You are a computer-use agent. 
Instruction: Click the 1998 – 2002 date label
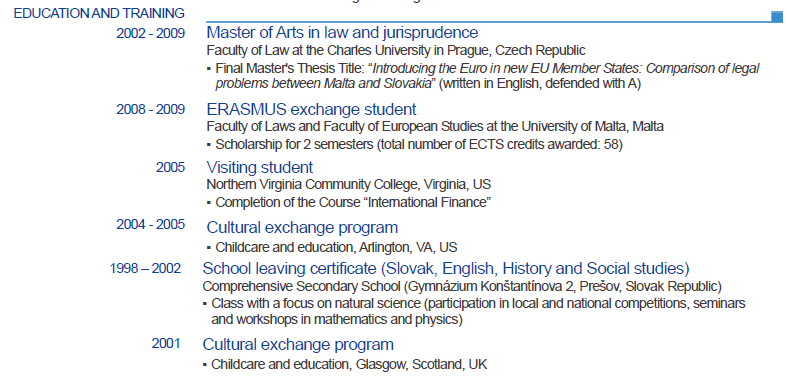(146, 269)
